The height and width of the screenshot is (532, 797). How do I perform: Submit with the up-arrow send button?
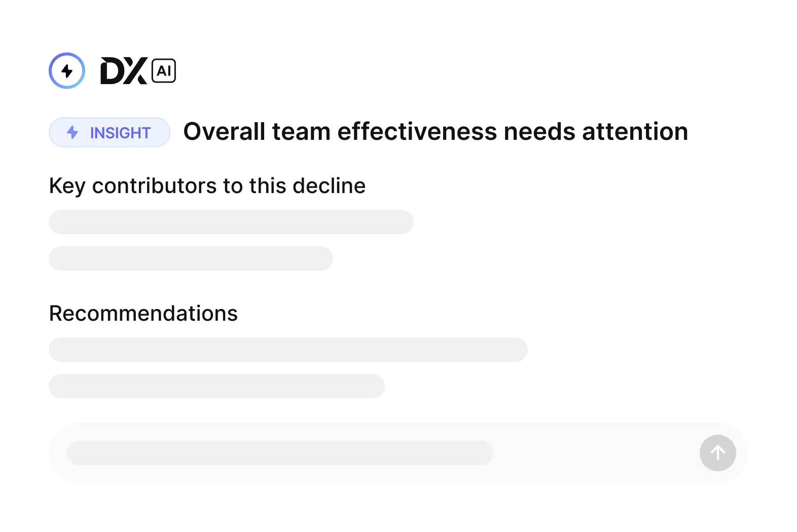click(718, 452)
